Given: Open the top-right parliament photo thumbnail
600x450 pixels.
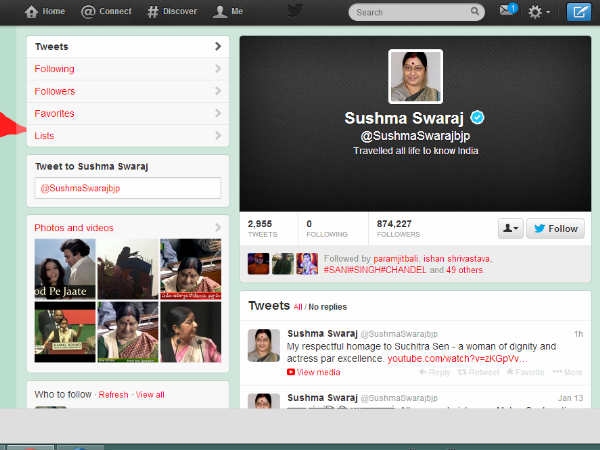Looking at the screenshot, I should [x=191, y=269].
